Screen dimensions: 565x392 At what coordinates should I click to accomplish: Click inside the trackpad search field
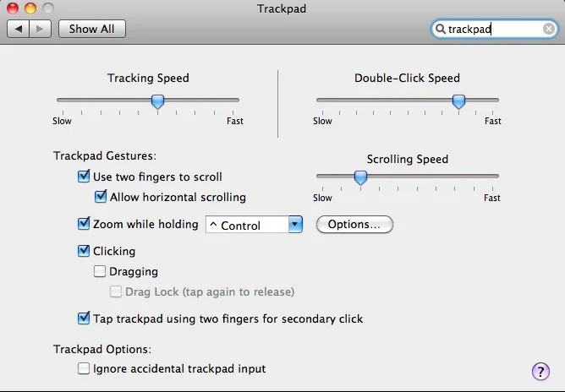[492, 29]
